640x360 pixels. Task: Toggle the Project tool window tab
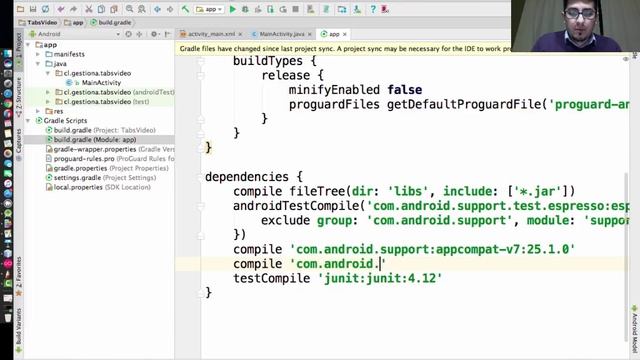(19, 50)
